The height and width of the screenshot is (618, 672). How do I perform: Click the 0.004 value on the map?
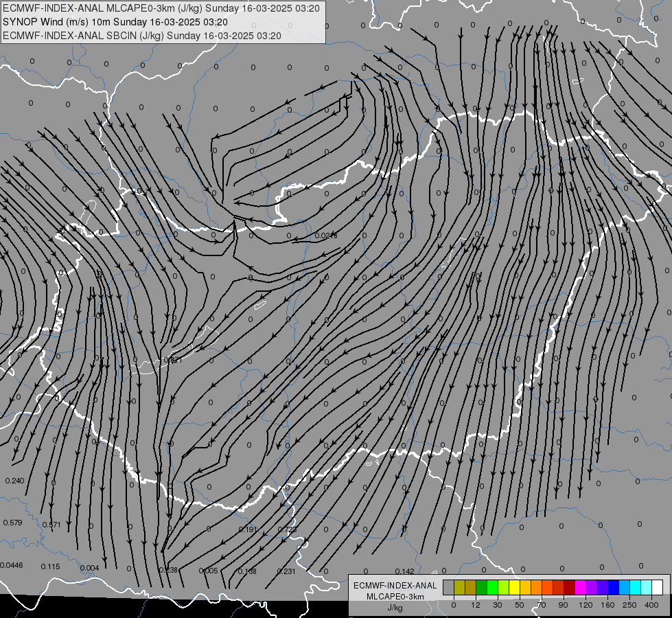click(x=89, y=568)
